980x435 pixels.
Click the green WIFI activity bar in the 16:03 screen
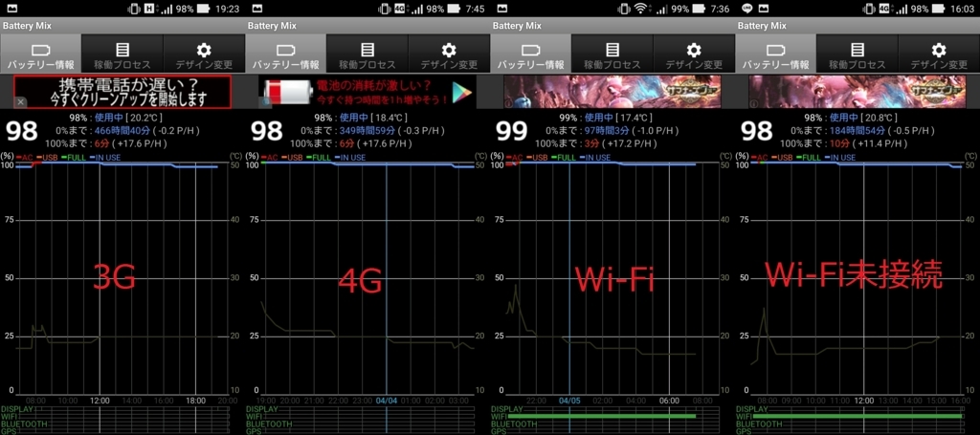(x=857, y=416)
